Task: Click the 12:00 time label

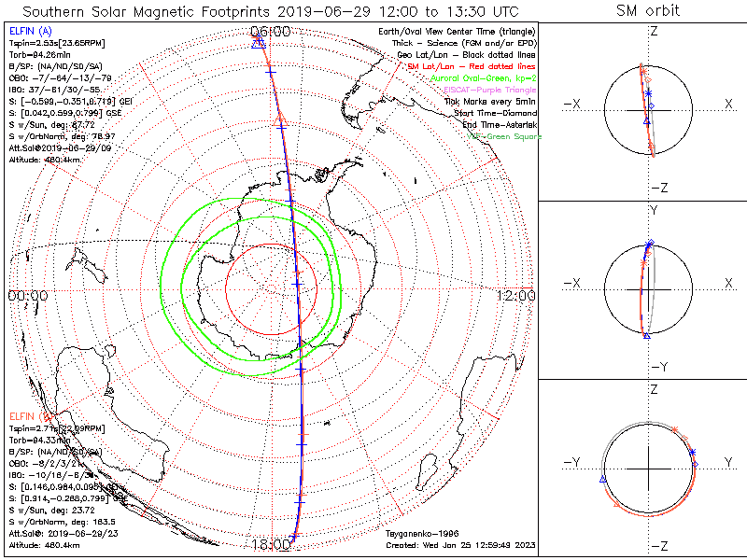Action: pos(516,295)
